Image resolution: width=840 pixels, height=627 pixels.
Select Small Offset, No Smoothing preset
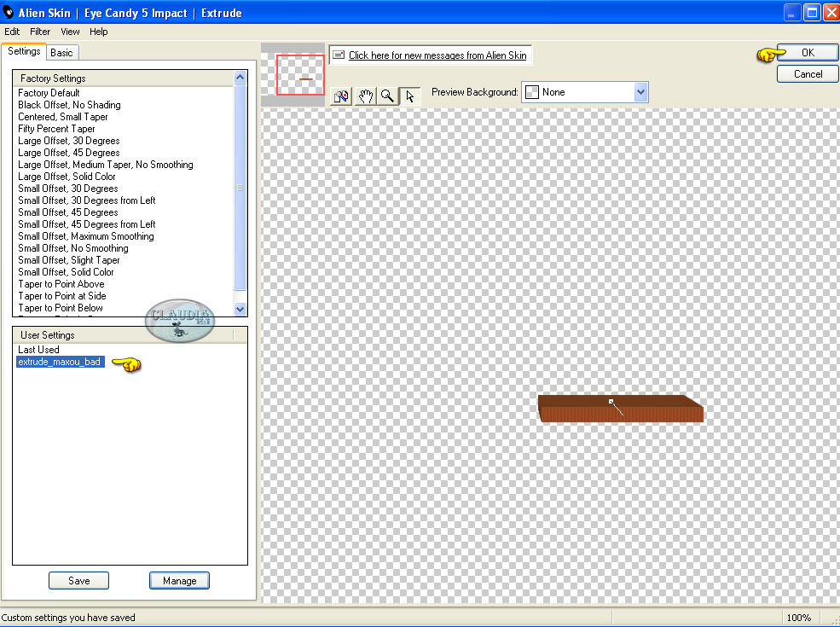click(x=72, y=248)
